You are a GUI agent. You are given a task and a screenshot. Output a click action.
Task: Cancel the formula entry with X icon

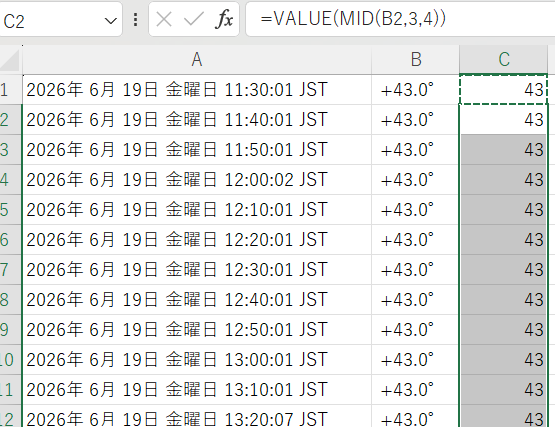(x=164, y=19)
